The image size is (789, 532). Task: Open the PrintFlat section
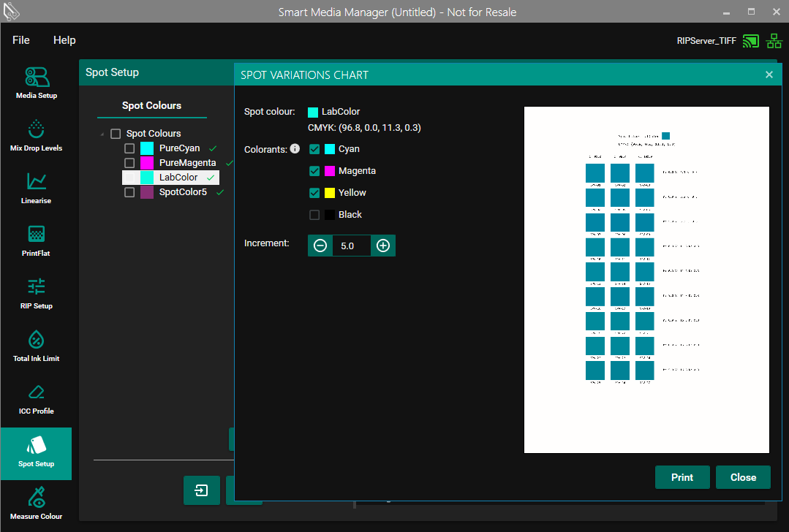(x=36, y=240)
